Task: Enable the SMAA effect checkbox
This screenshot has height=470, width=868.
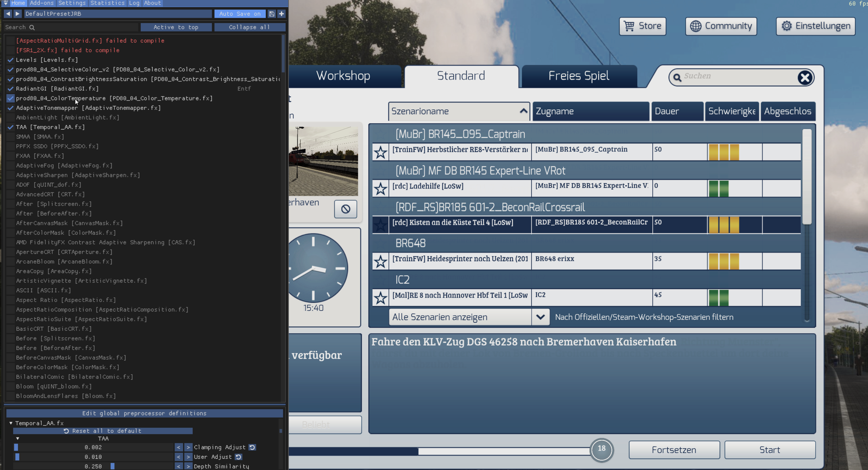Action: [10, 136]
